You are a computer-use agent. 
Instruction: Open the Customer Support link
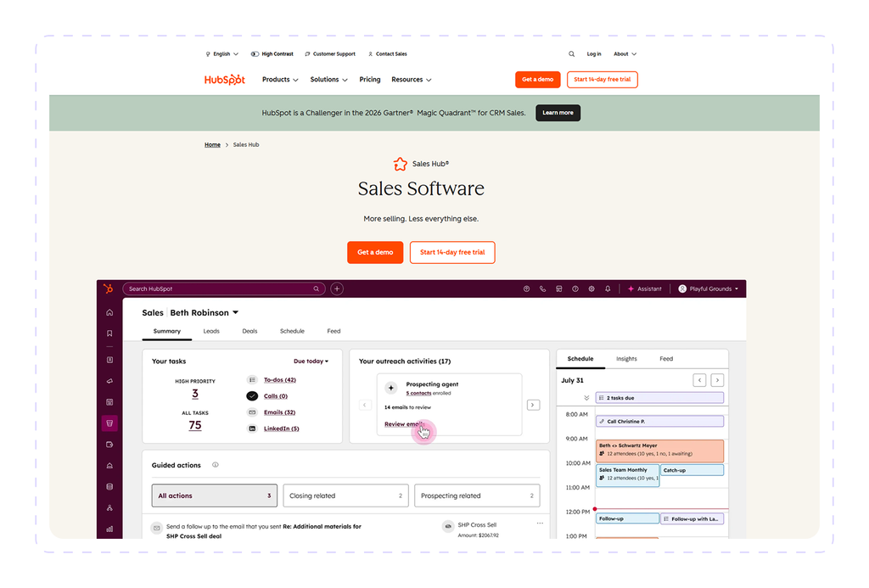pos(330,54)
